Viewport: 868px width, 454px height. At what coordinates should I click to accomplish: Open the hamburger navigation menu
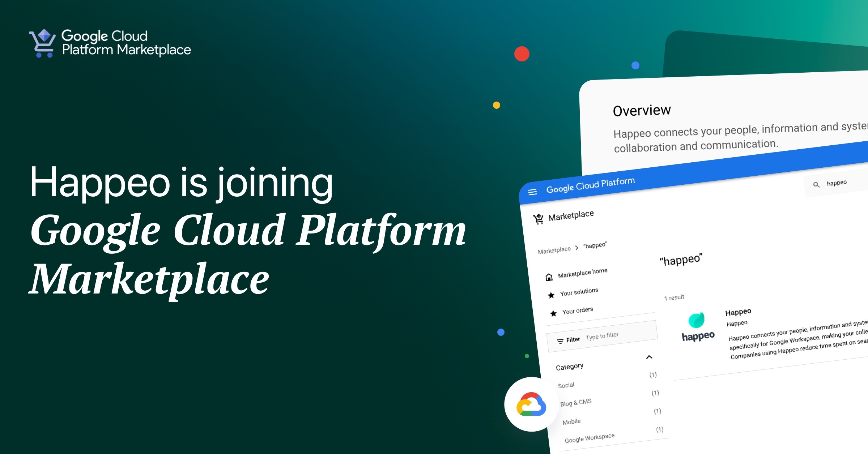click(532, 192)
